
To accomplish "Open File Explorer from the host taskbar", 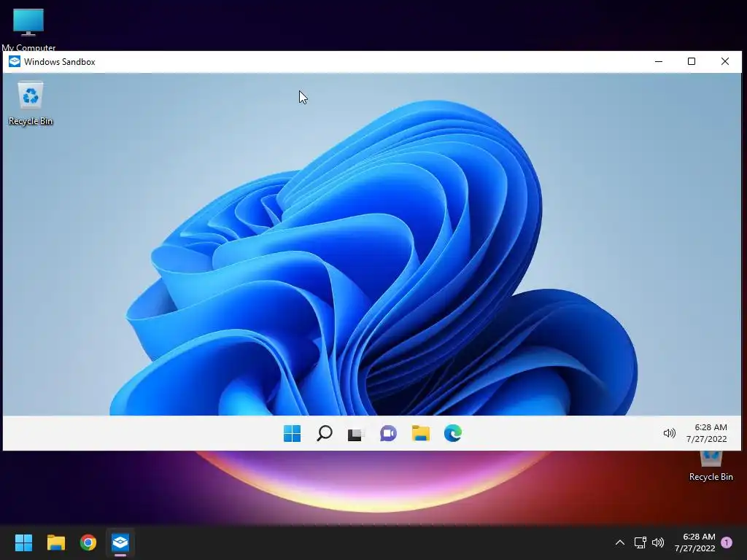I will 55,542.
